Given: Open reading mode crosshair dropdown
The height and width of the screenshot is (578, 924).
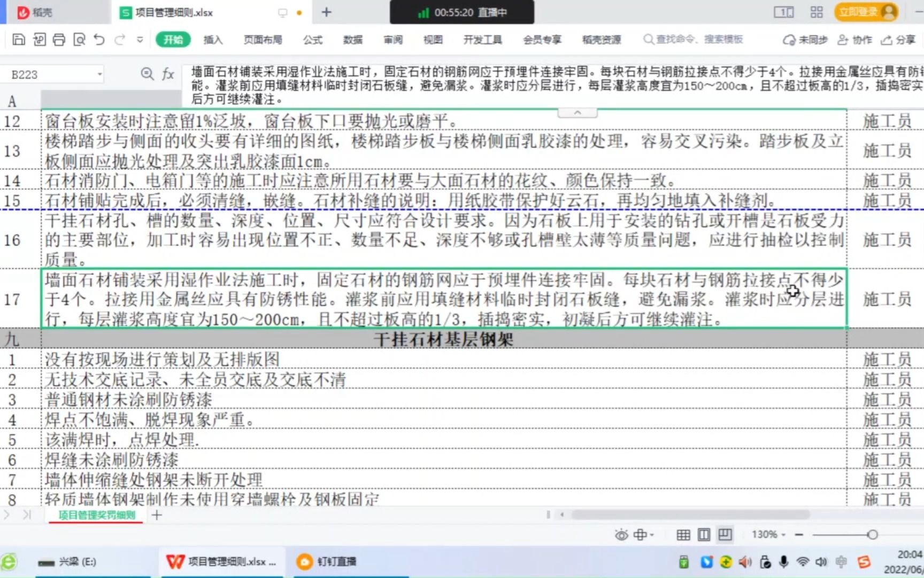Looking at the screenshot, I should point(643,535).
